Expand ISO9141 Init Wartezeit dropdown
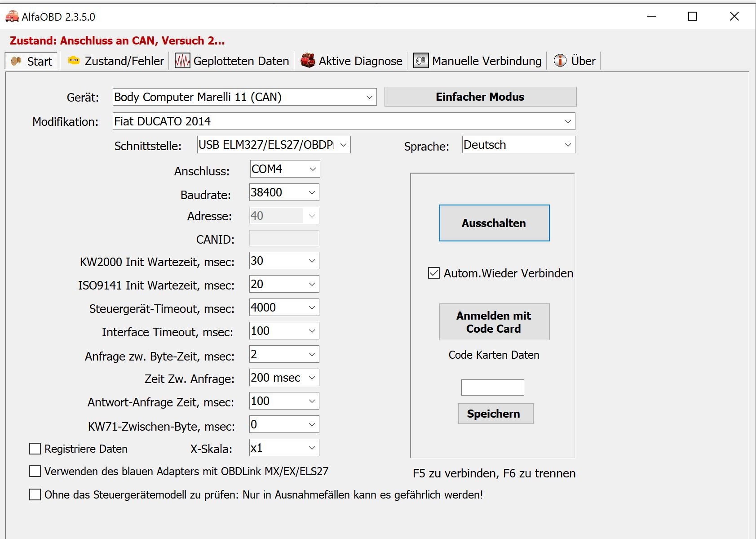Viewport: 756px width, 539px height. tap(284, 284)
